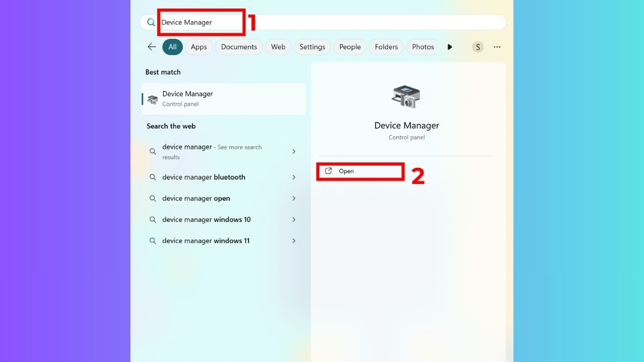Expand the device manager windows 11 suggestion
Image resolution: width=644 pixels, height=362 pixels.
point(294,240)
